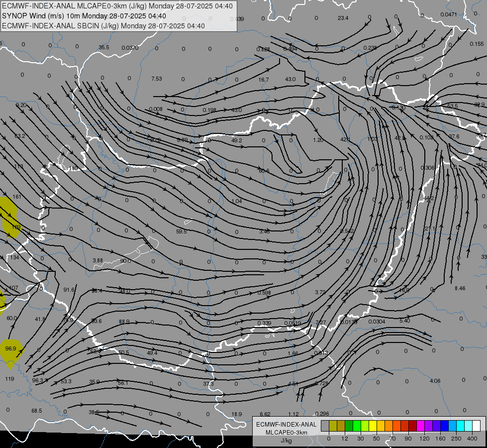Image resolution: width=487 pixels, height=448 pixels.
Task: Click the map value 63.2
Action: pos(20,136)
